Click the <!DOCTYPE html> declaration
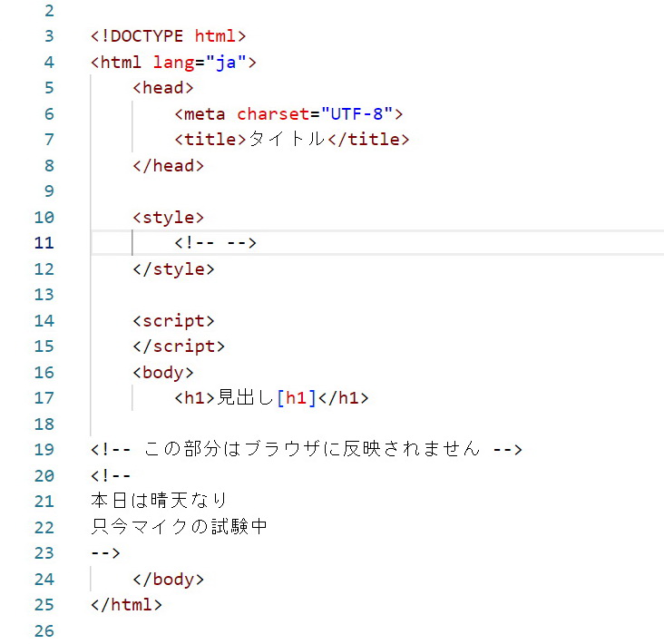Screen dimensions: 664x644 168,36
